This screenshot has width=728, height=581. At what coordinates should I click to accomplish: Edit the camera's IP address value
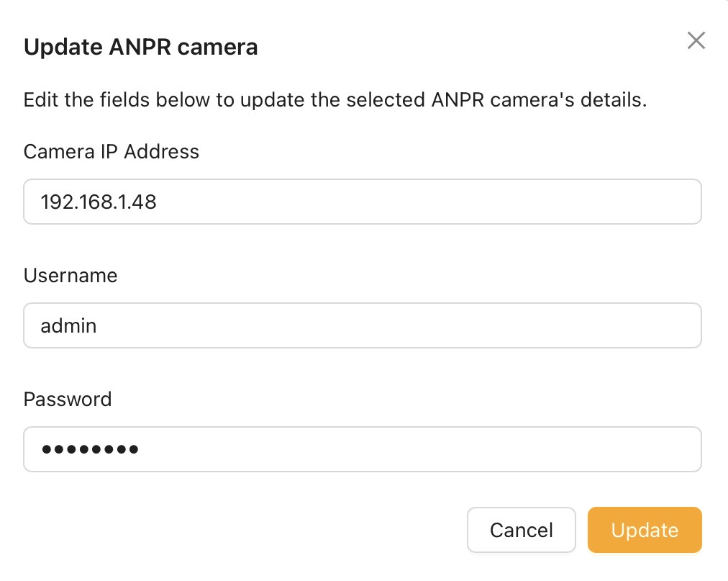pos(362,202)
